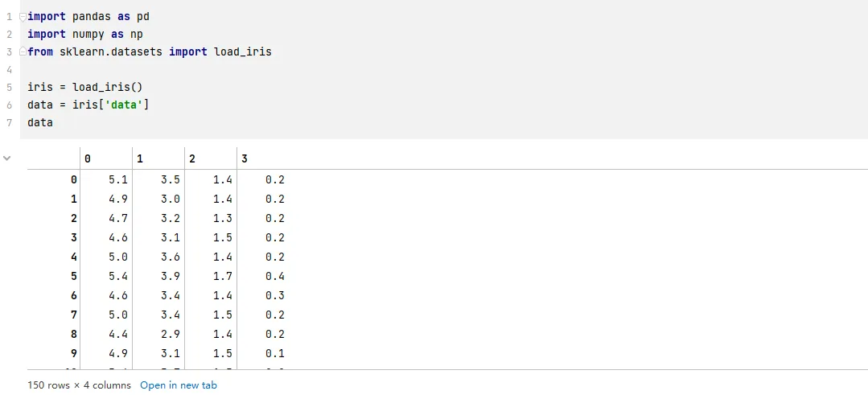Collapse the cell output with the chevron

(6, 158)
